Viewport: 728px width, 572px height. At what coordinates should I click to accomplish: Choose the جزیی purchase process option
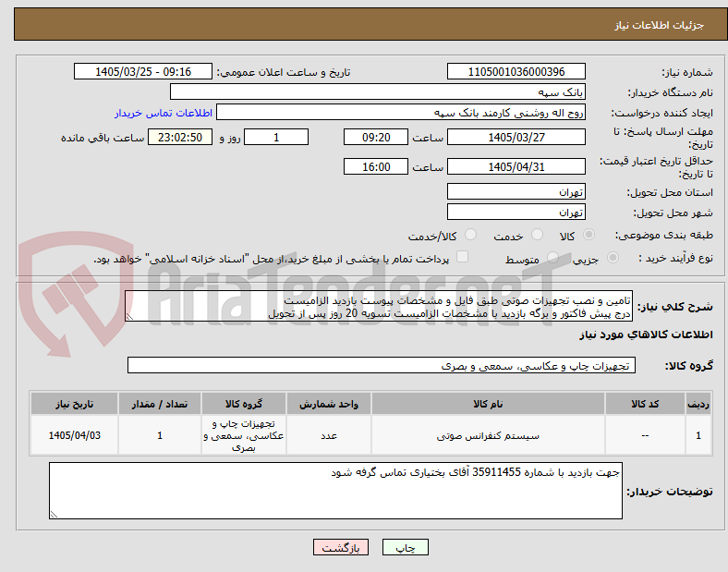click(x=613, y=258)
